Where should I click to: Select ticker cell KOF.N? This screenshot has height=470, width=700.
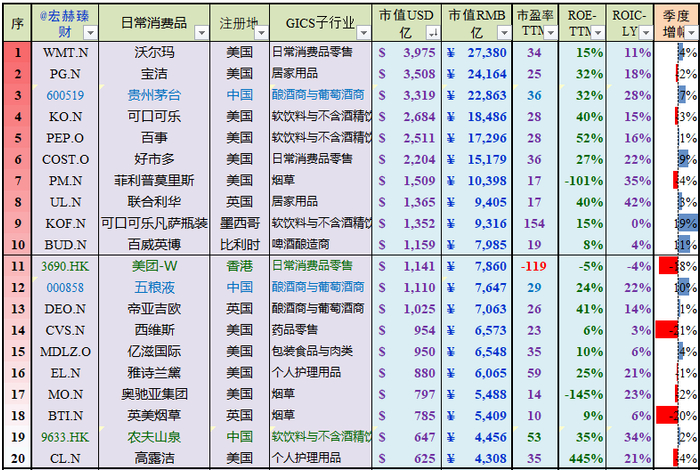(x=65, y=224)
